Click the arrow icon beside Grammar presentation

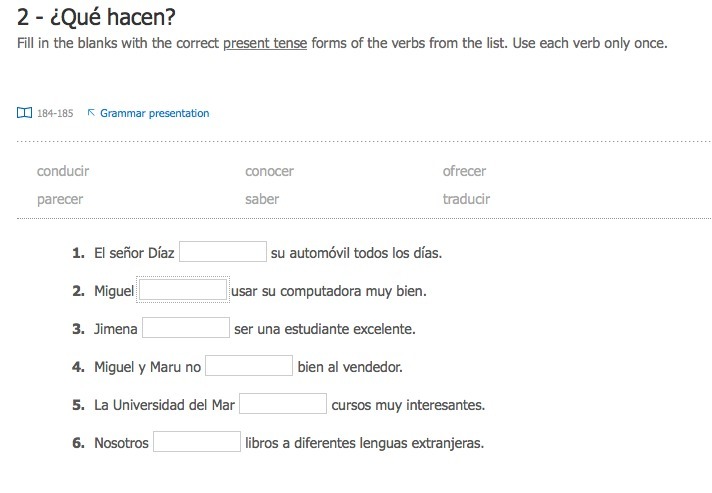91,112
